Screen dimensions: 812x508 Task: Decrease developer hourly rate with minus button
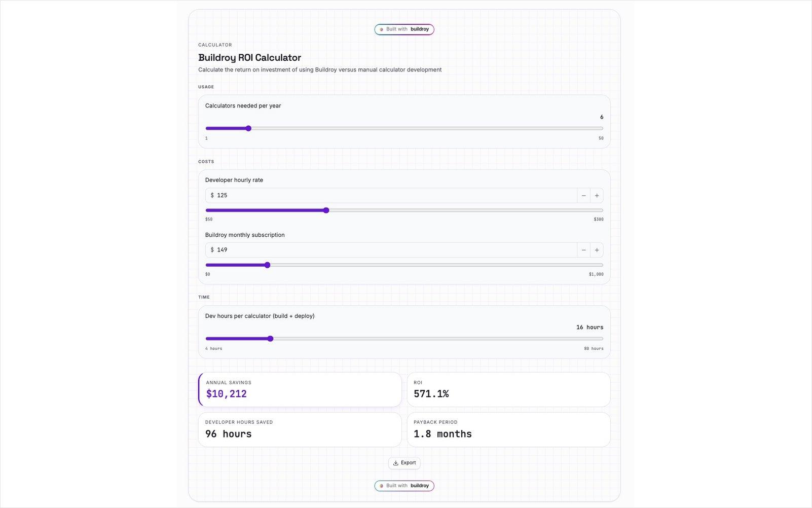coord(583,196)
